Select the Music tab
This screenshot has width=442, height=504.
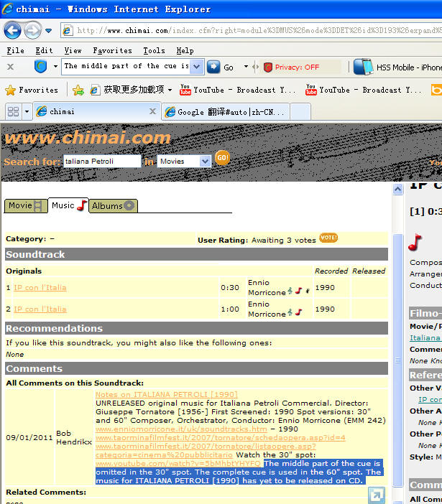pos(68,205)
